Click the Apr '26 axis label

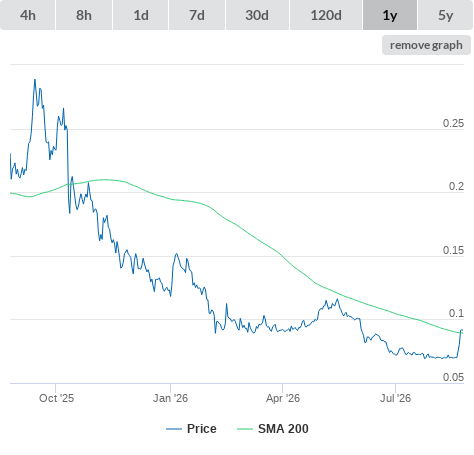coord(283,398)
